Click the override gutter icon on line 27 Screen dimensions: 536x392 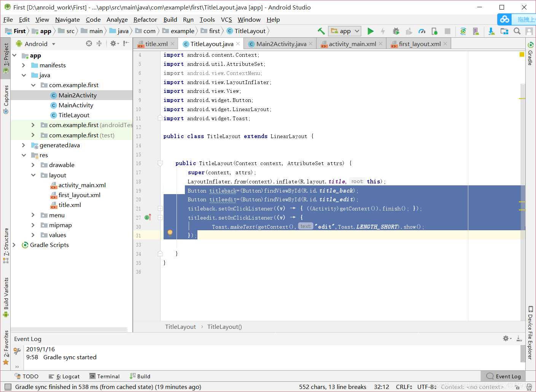(148, 218)
